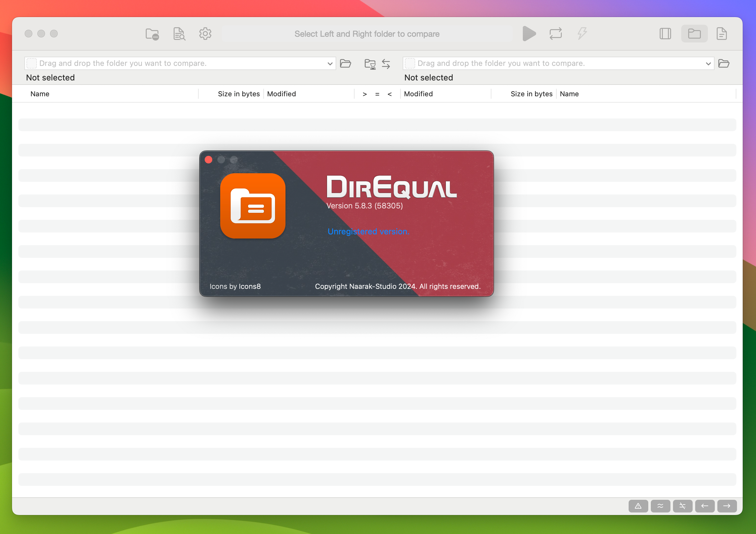Toggle the right arrow filter button

pyautogui.click(x=727, y=506)
